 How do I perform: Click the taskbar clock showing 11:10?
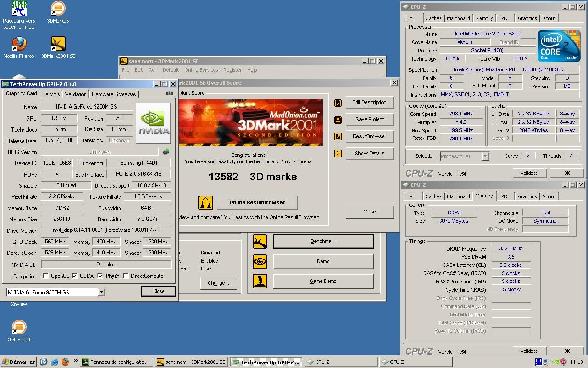click(x=577, y=362)
